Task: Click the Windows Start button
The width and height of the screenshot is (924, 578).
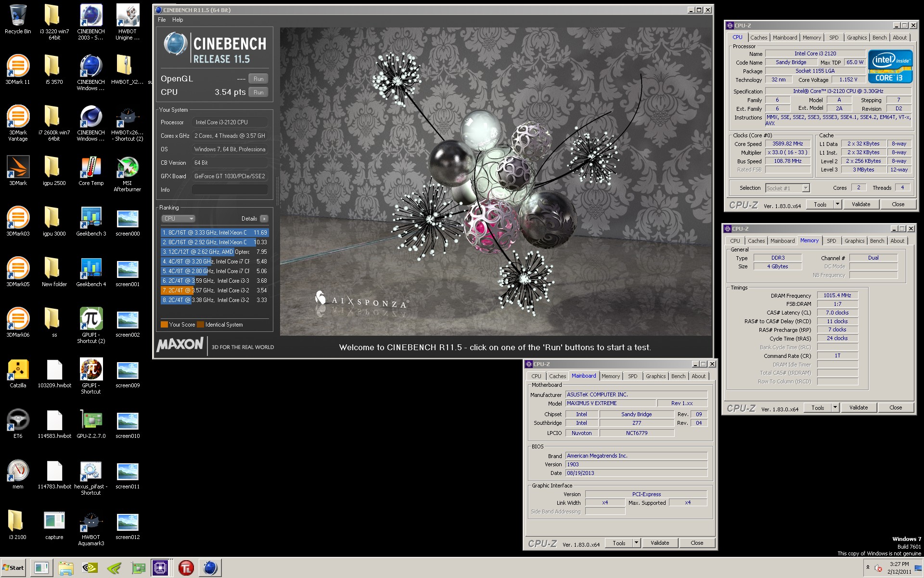Action: [x=13, y=568]
